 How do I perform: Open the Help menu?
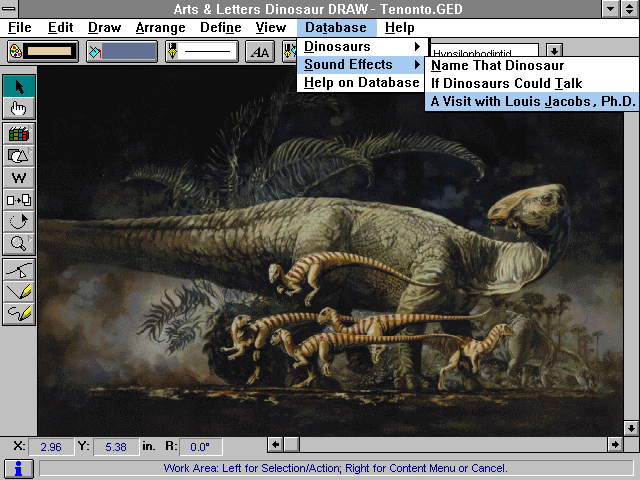click(400, 28)
